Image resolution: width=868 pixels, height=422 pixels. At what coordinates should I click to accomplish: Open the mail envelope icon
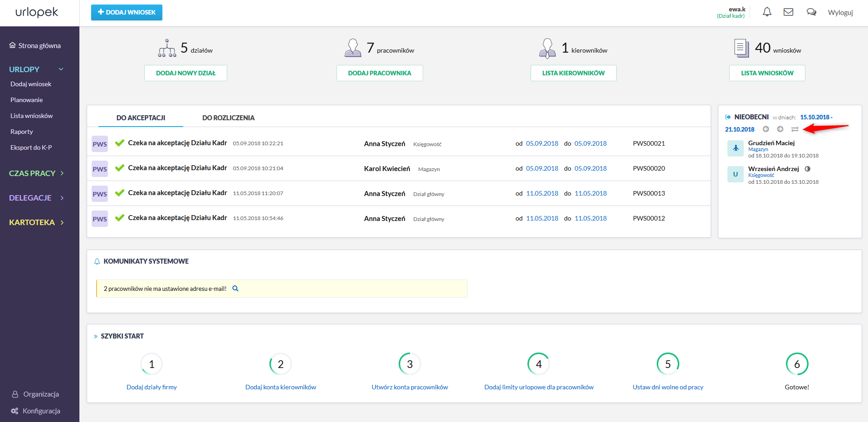pyautogui.click(x=789, y=12)
